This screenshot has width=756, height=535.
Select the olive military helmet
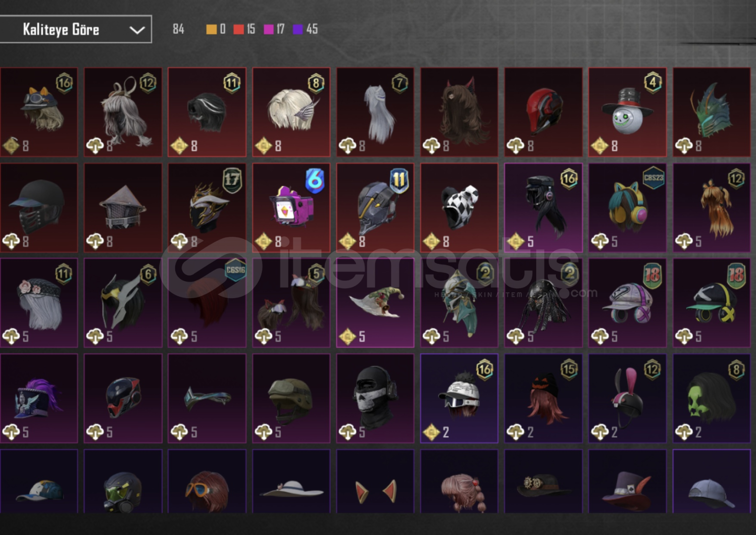pos(291,398)
